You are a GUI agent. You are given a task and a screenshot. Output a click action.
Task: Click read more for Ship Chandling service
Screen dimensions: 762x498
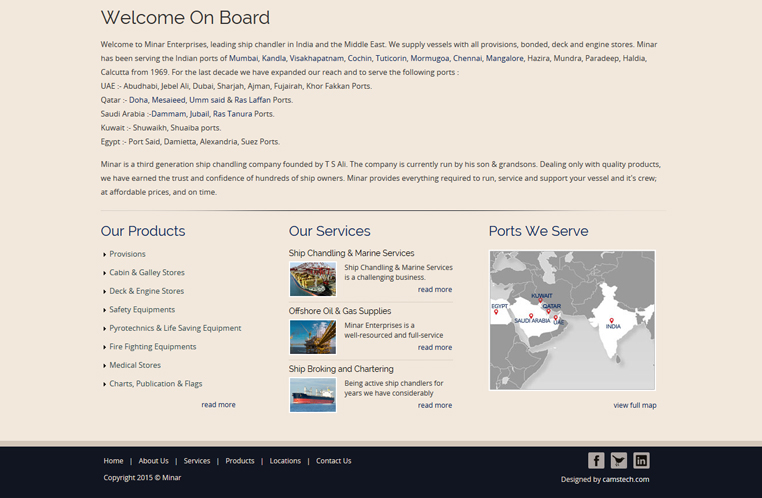(x=435, y=289)
